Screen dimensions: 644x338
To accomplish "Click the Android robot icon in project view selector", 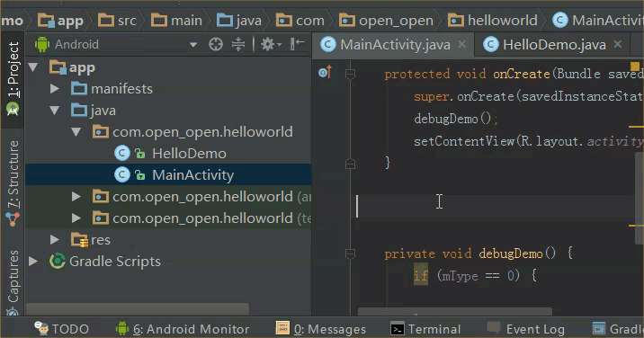I will pyautogui.click(x=42, y=44).
